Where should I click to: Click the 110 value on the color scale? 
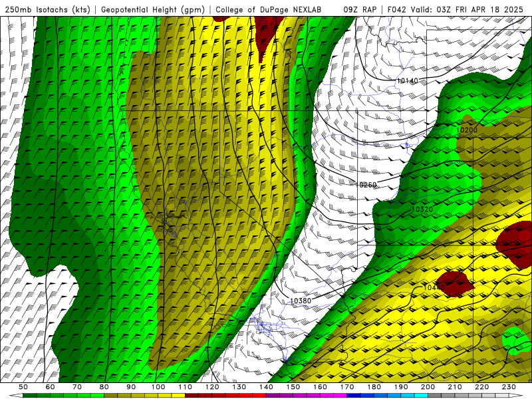click(185, 387)
